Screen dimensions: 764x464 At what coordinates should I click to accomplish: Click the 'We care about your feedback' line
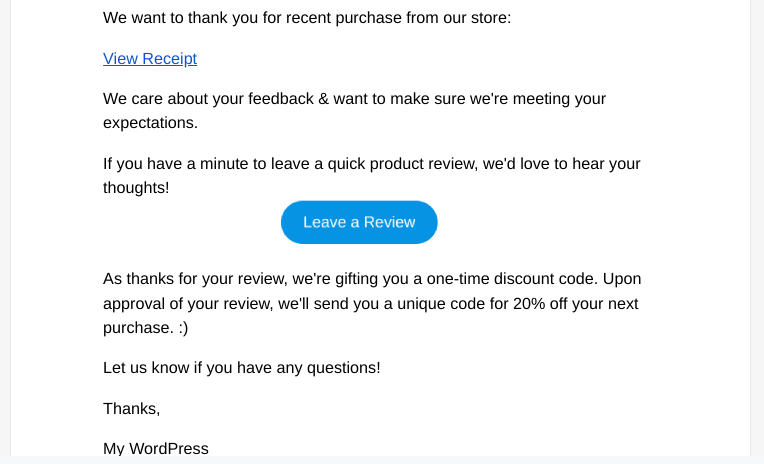(354, 99)
